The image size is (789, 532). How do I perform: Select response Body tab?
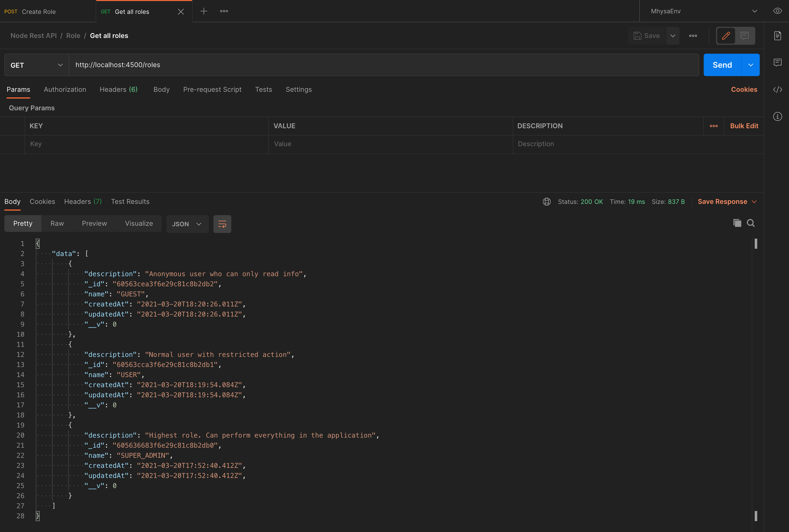[x=12, y=202]
